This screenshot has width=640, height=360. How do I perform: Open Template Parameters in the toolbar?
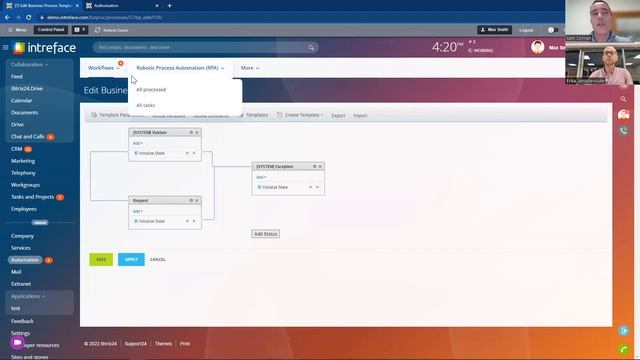point(117,115)
